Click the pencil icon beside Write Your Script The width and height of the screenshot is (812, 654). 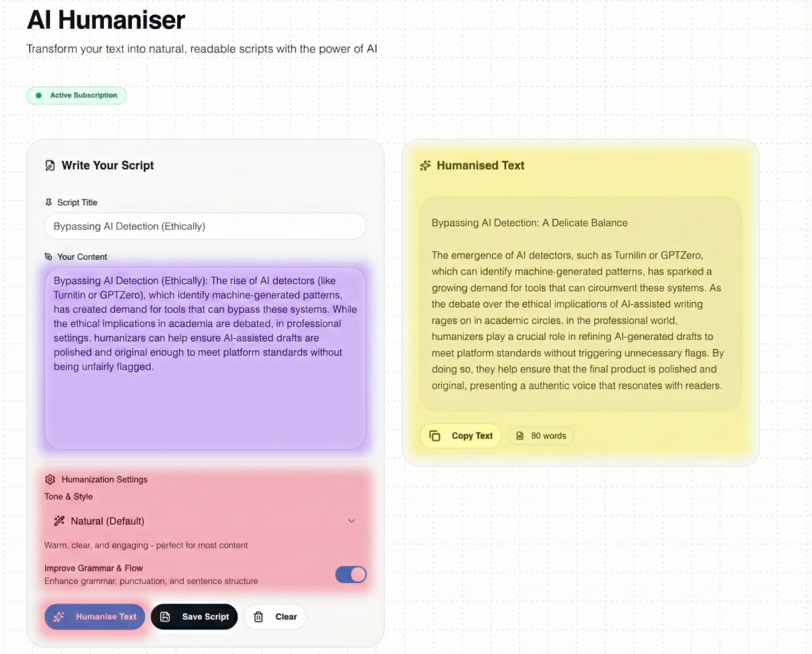(49, 165)
